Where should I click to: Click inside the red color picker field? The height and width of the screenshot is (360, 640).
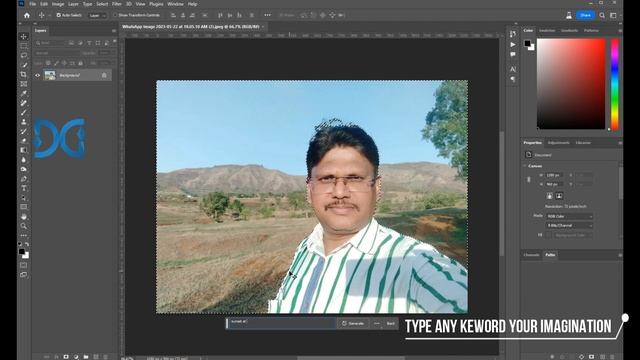571,84
